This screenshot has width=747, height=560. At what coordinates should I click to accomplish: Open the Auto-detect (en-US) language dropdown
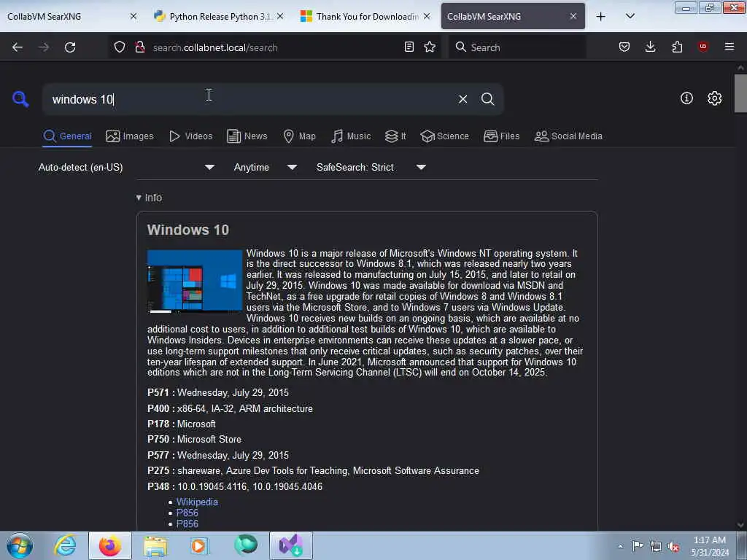127,168
